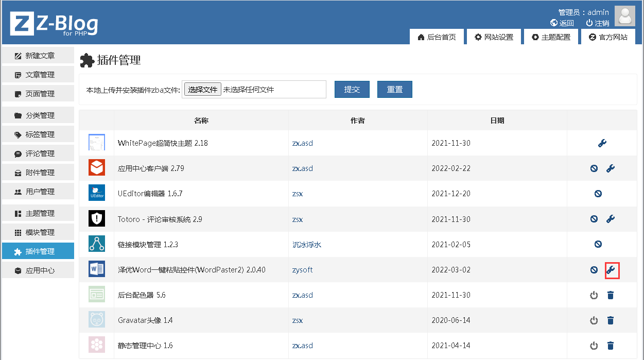Image resolution: width=644 pixels, height=360 pixels.
Task: Open author link zysoft
Action: 302,270
